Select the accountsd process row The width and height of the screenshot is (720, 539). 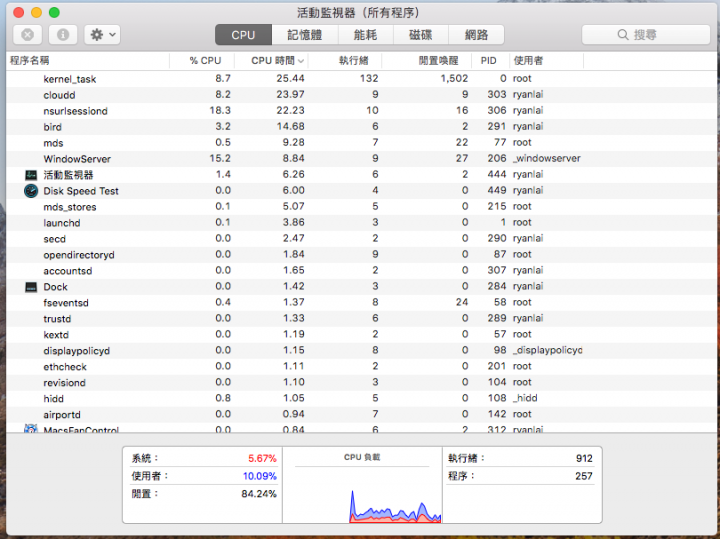[360, 271]
